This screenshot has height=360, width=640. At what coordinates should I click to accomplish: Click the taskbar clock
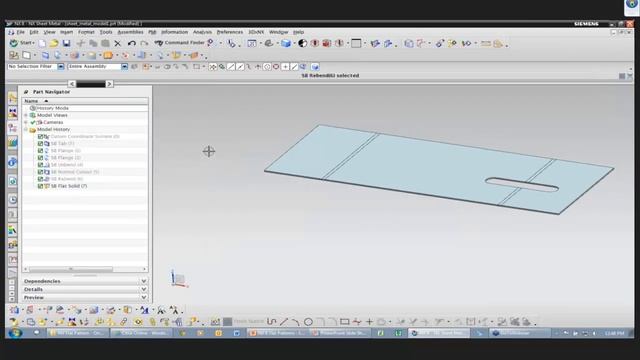tap(614, 333)
